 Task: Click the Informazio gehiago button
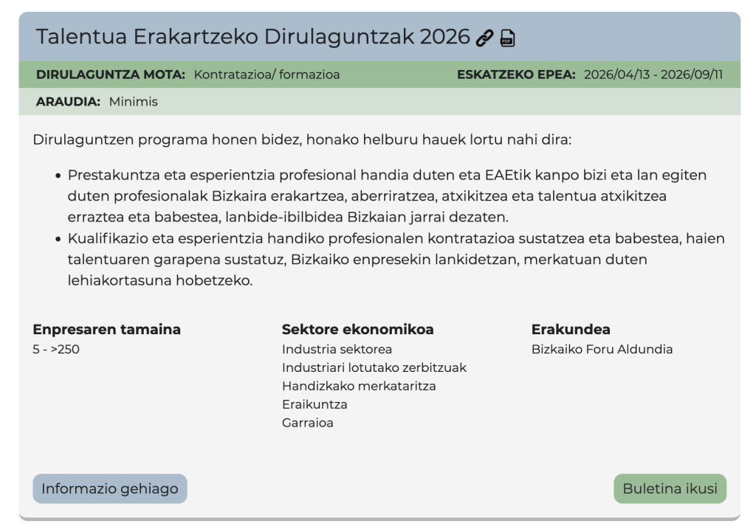pyautogui.click(x=110, y=488)
